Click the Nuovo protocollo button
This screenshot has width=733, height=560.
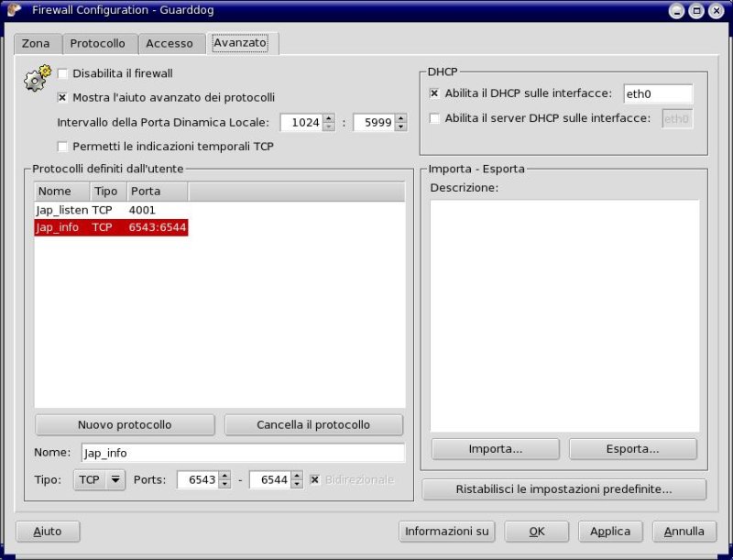coord(125,425)
